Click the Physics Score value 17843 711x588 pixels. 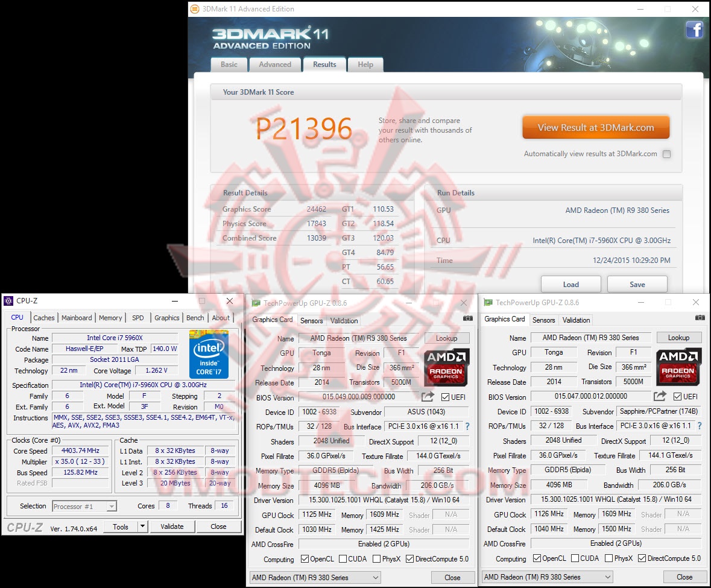point(316,224)
